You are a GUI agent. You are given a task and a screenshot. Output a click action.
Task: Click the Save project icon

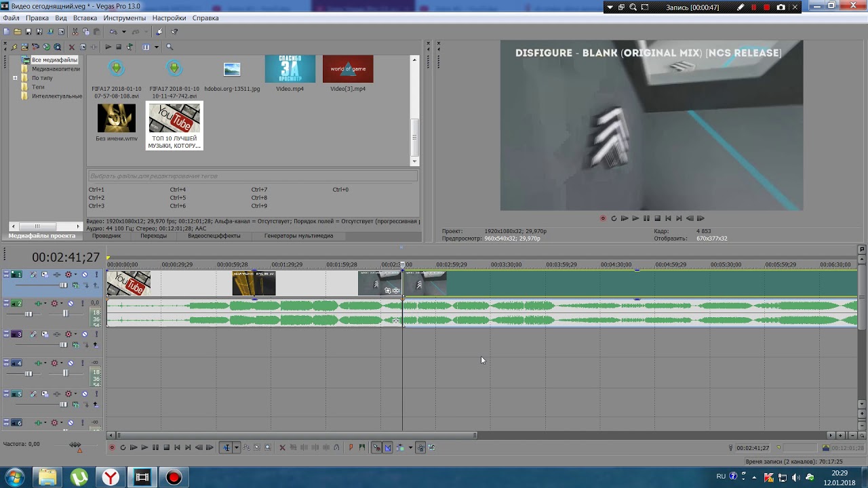pos(28,32)
